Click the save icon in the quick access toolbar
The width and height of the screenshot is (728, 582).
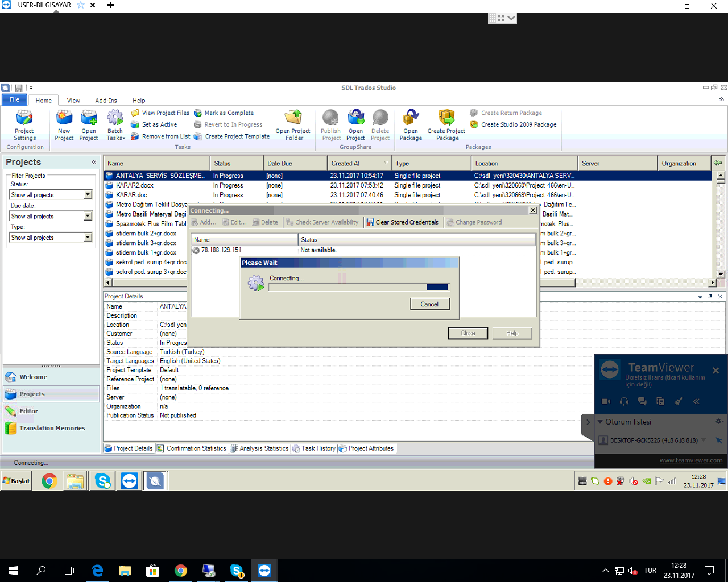(19, 88)
